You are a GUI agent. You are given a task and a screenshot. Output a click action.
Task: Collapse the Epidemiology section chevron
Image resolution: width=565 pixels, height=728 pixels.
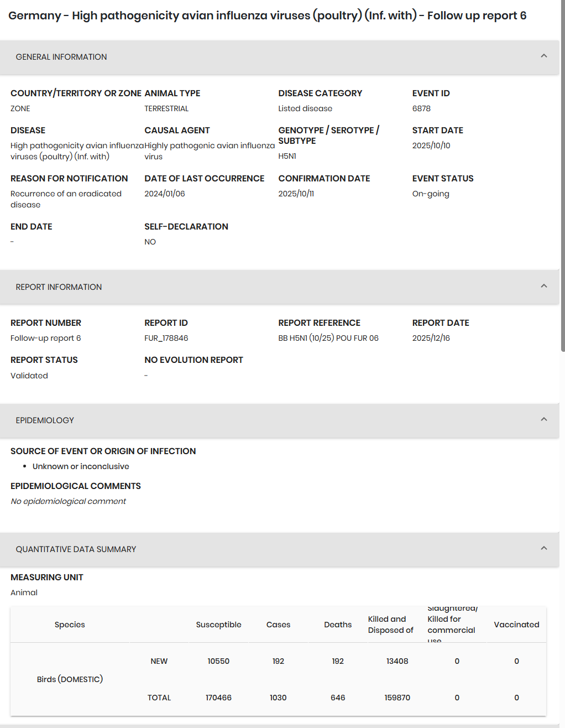pos(544,419)
